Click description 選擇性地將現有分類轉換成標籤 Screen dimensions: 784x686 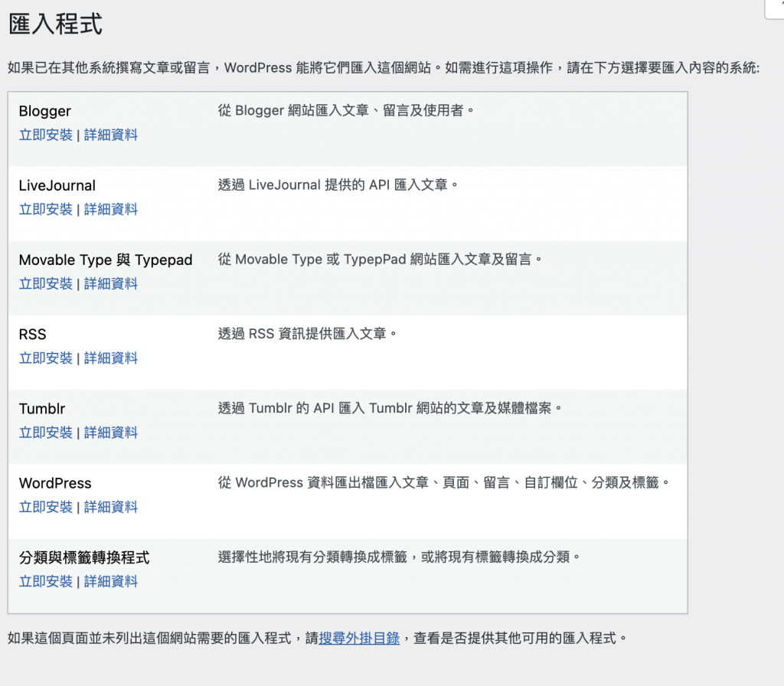pyautogui.click(x=399, y=557)
